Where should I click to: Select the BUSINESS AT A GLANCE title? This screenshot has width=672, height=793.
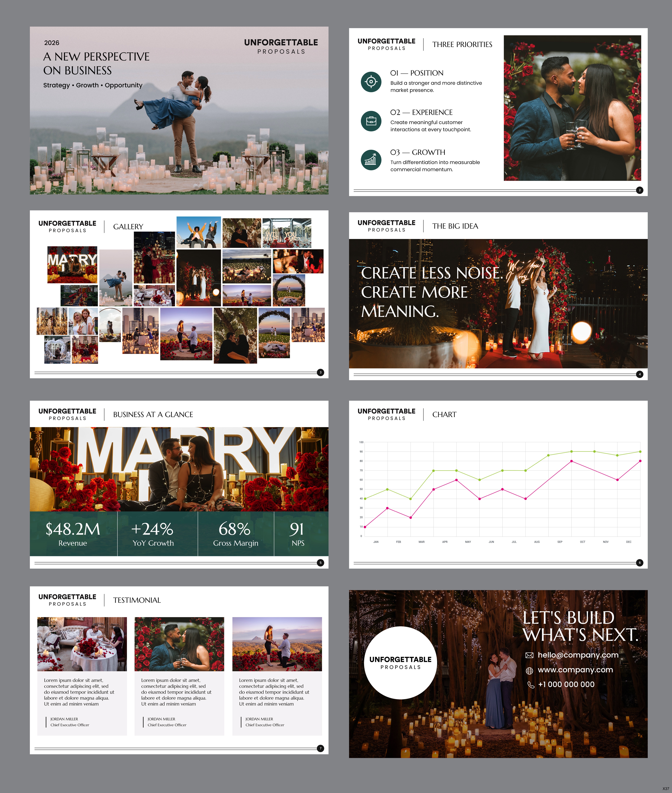tap(153, 415)
